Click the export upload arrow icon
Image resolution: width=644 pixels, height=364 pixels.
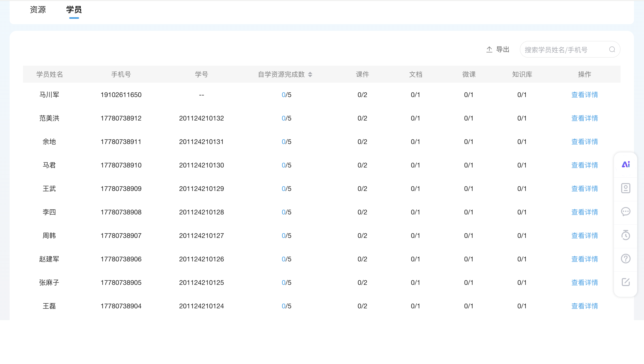pyautogui.click(x=489, y=49)
